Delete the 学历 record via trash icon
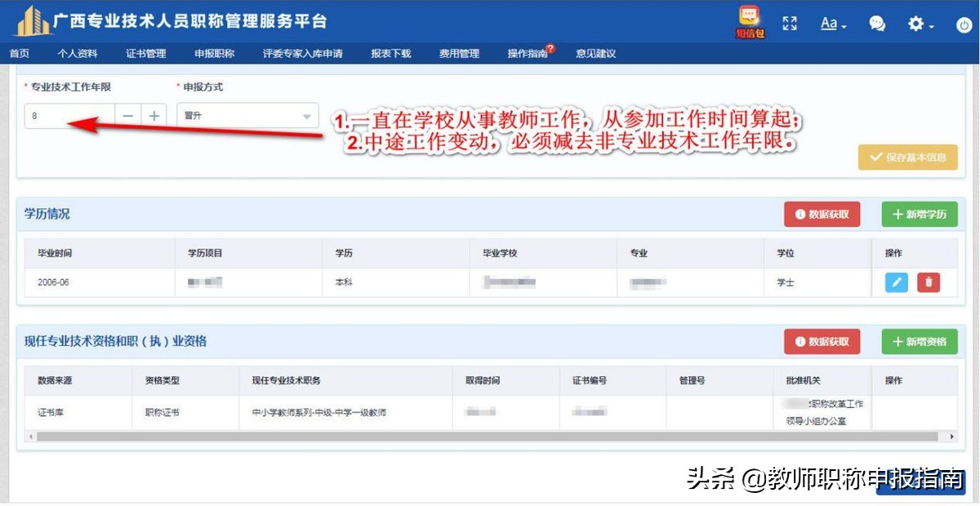Screen dimensions: 980x506 [929, 282]
